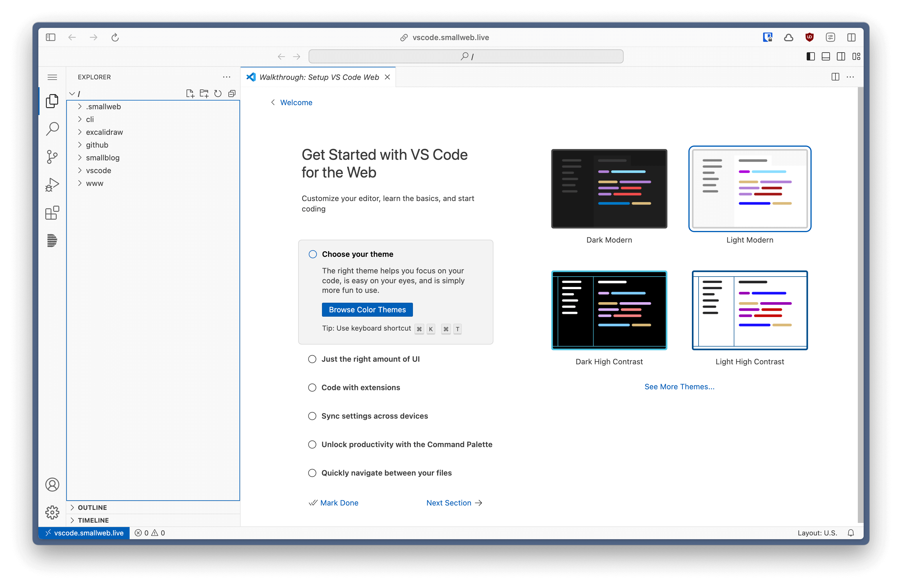Screen dimensions: 902x588
Task: Expand the smallblog folder
Action: tap(153, 158)
